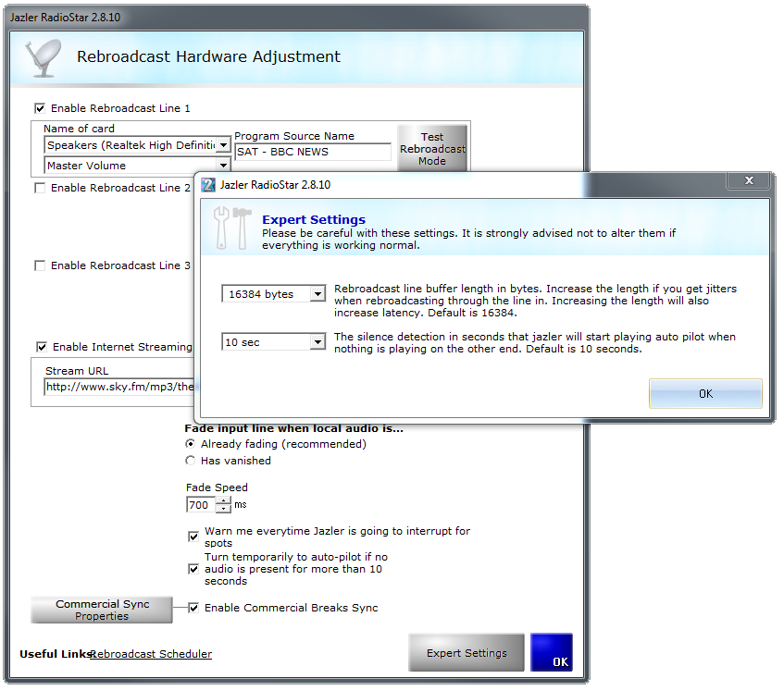784x691 pixels.
Task: Enable Rebroadcast Line 3 checkbox
Action: [40, 265]
